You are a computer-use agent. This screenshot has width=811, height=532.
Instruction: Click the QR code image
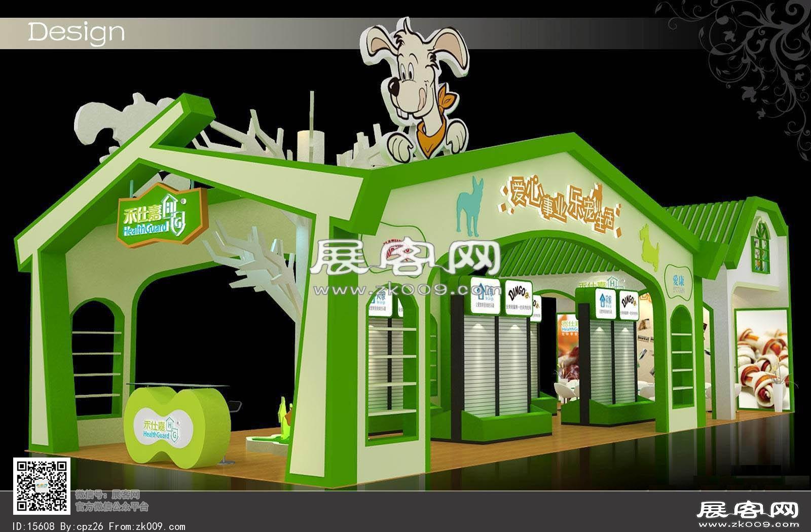(41, 486)
